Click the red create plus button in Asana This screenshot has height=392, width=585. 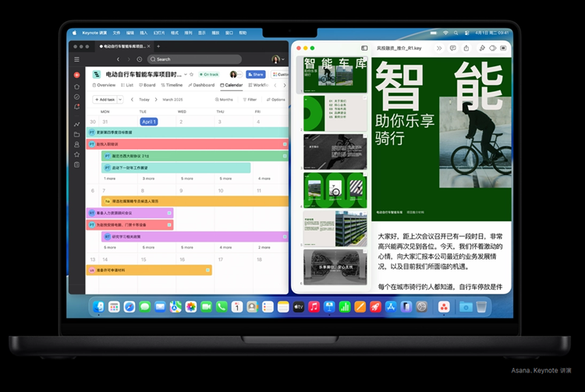[x=77, y=75]
